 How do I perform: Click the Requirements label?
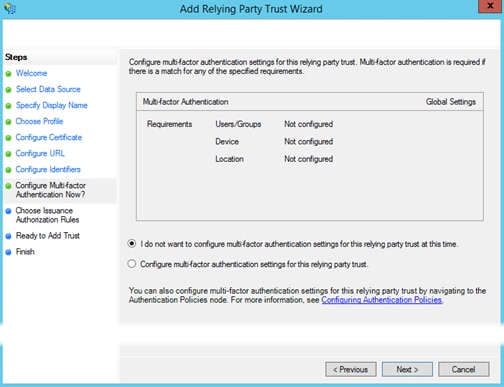pyautogui.click(x=169, y=124)
